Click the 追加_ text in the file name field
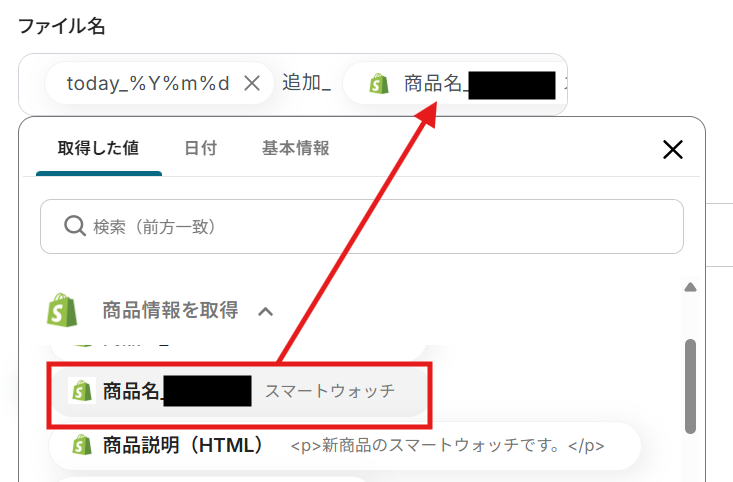The image size is (733, 482). tap(307, 83)
